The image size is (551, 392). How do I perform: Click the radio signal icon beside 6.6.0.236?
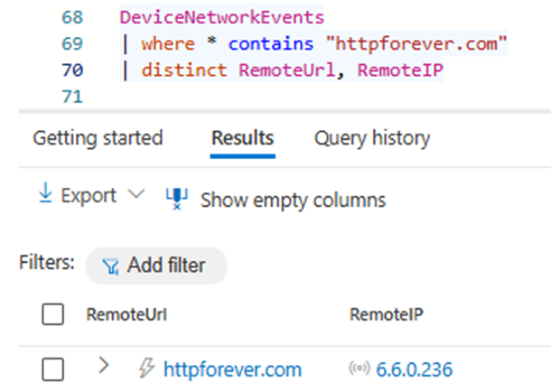360,369
